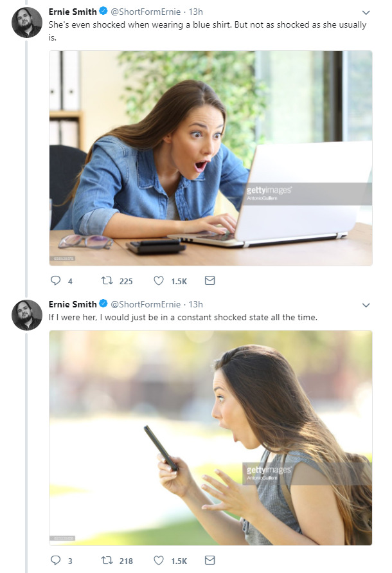Open the 13h timestamp on blue shirt tweet
Image resolution: width=392 pixels, height=573 pixels.
point(195,12)
